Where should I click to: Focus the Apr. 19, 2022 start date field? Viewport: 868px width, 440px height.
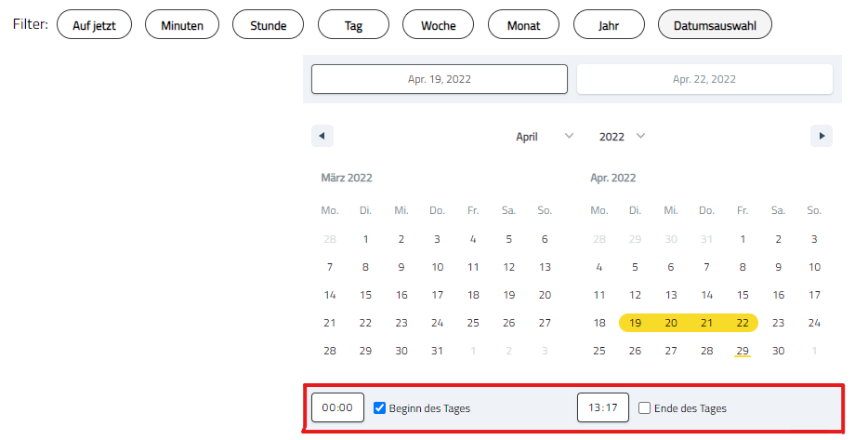pos(439,79)
